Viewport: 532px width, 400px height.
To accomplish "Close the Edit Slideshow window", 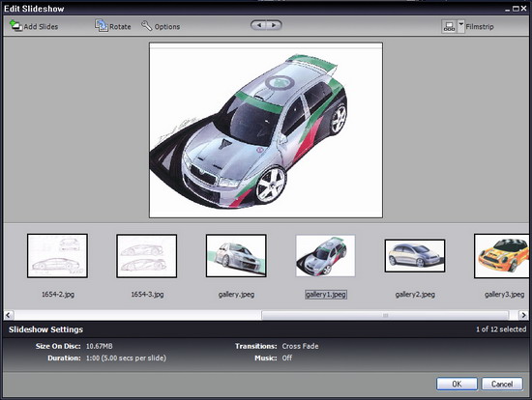I will 524,9.
